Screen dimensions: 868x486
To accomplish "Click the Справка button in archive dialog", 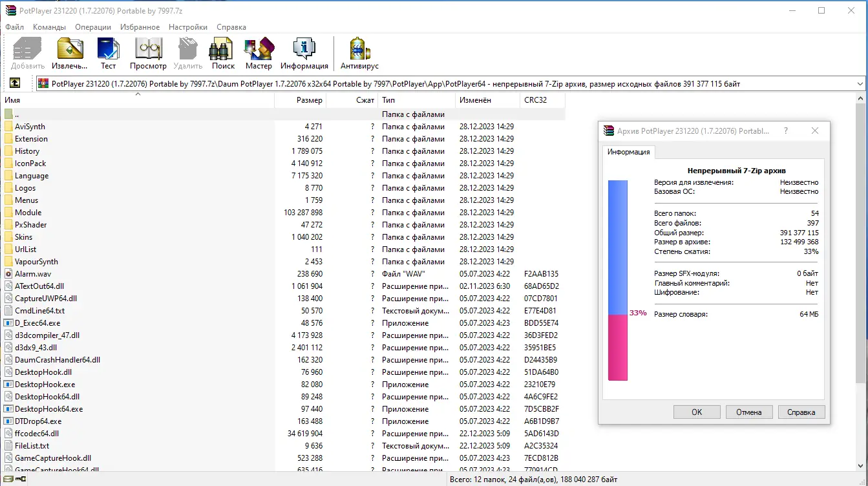I will point(801,412).
